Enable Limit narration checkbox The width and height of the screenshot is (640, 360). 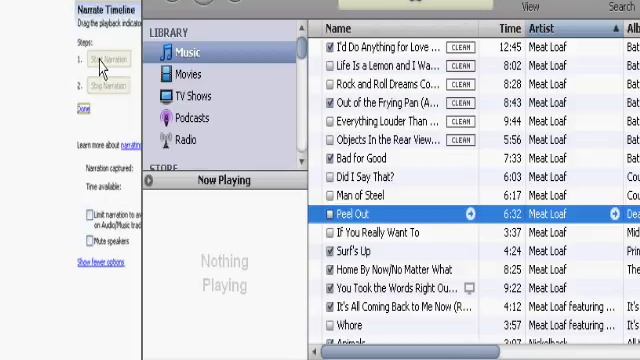90,215
